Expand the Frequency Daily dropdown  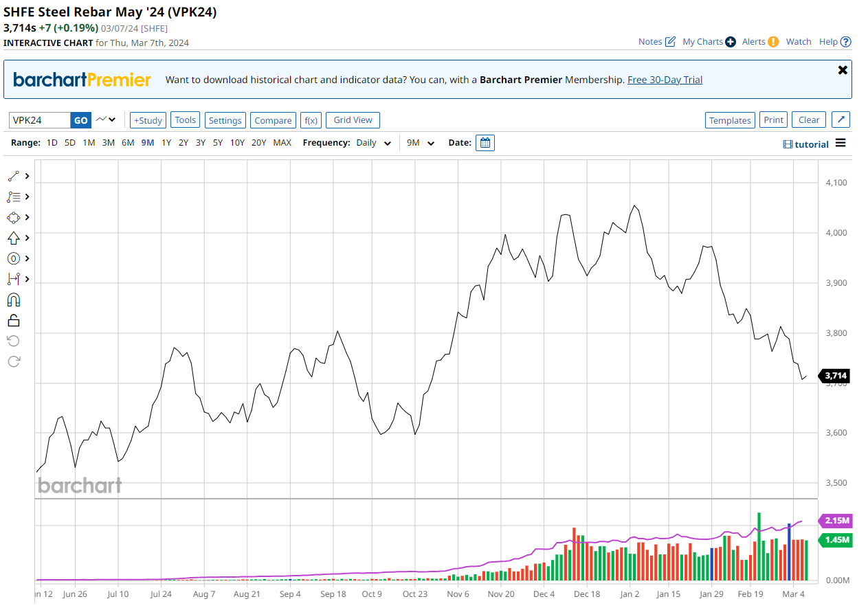373,143
